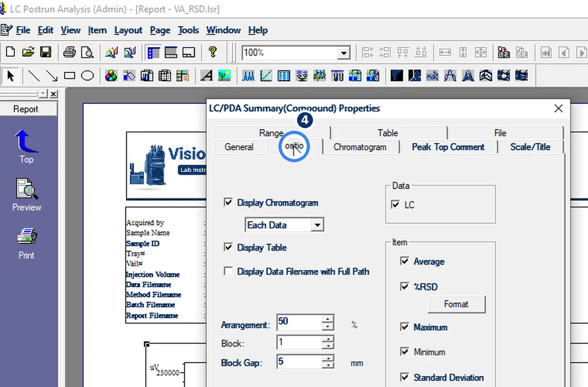Viewport: 588px width, 387px height.
Task: Click the blue table grid item icon
Action: 284,76
